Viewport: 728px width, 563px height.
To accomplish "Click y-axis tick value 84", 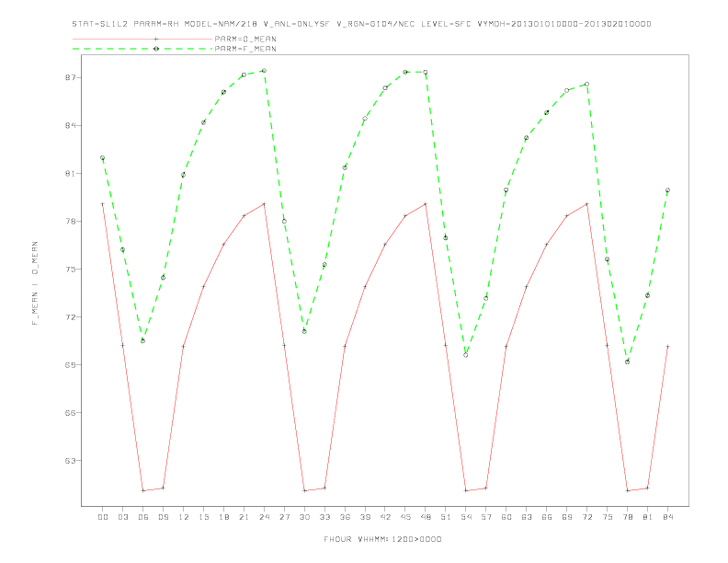I will click(70, 125).
